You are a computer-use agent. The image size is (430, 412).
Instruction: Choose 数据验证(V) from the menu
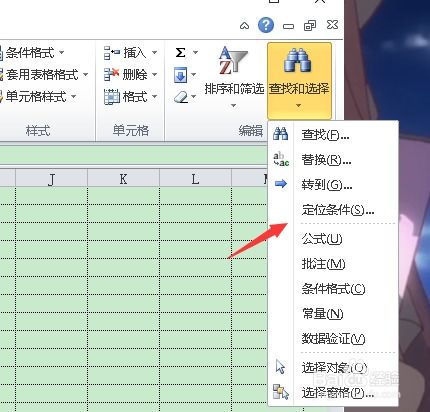click(x=333, y=339)
